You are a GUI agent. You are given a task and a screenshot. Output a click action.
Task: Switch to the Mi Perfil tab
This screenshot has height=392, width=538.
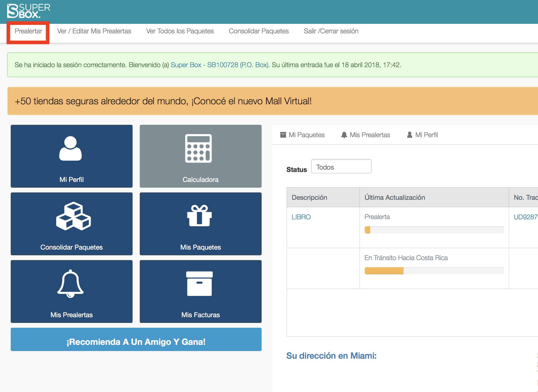point(423,135)
